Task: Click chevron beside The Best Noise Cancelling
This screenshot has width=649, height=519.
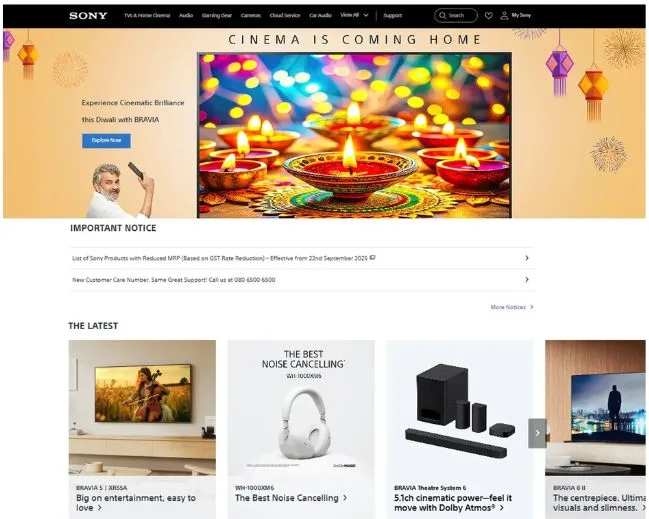Action: coord(345,498)
